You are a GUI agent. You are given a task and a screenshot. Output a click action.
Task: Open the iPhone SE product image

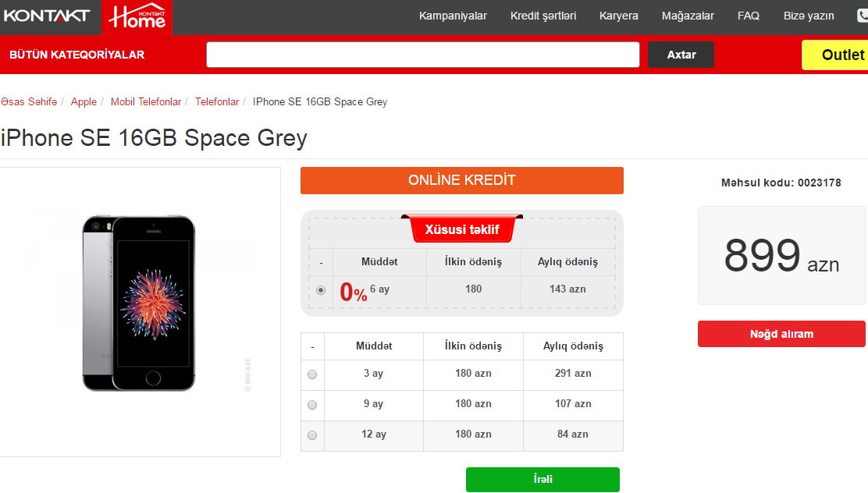[139, 303]
